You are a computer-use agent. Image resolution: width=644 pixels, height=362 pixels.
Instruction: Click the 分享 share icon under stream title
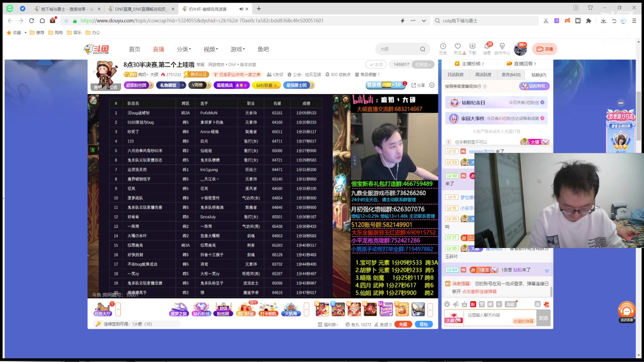point(418,85)
